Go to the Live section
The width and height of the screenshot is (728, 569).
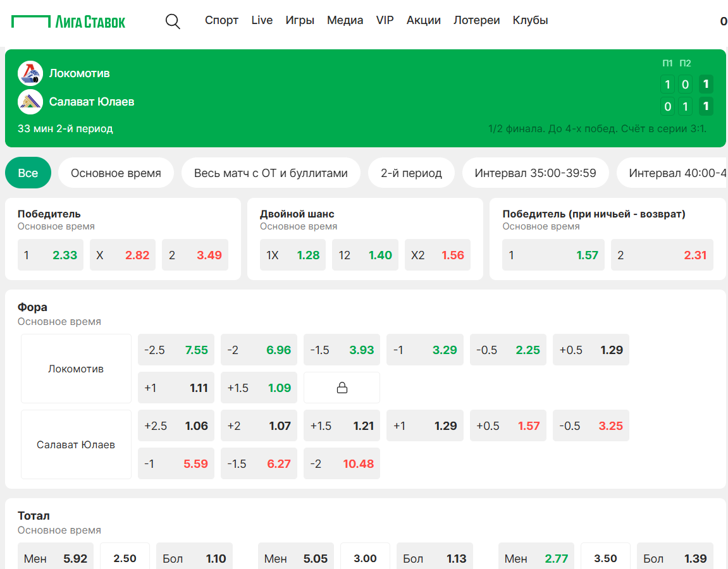click(x=262, y=20)
